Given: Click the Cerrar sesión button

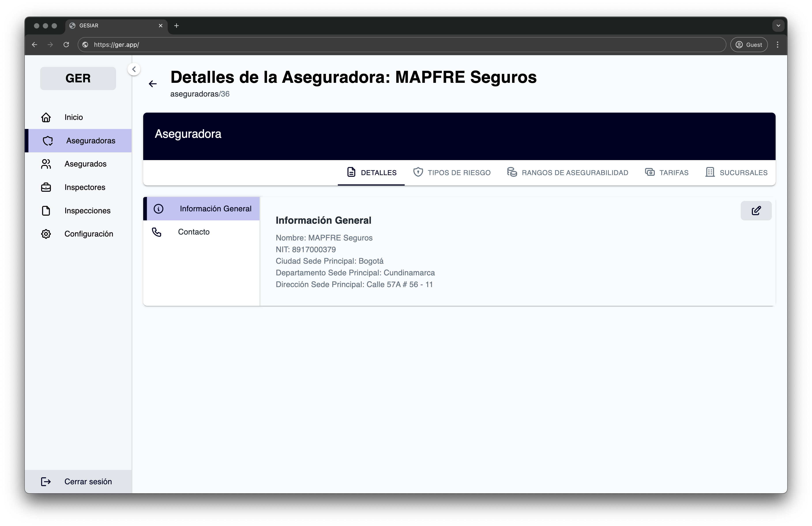Looking at the screenshot, I should (x=88, y=482).
